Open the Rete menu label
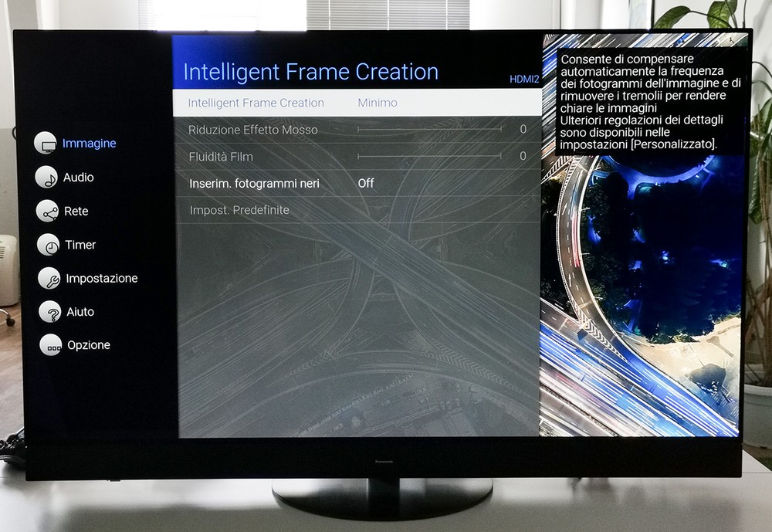The image size is (772, 532). 76,211
